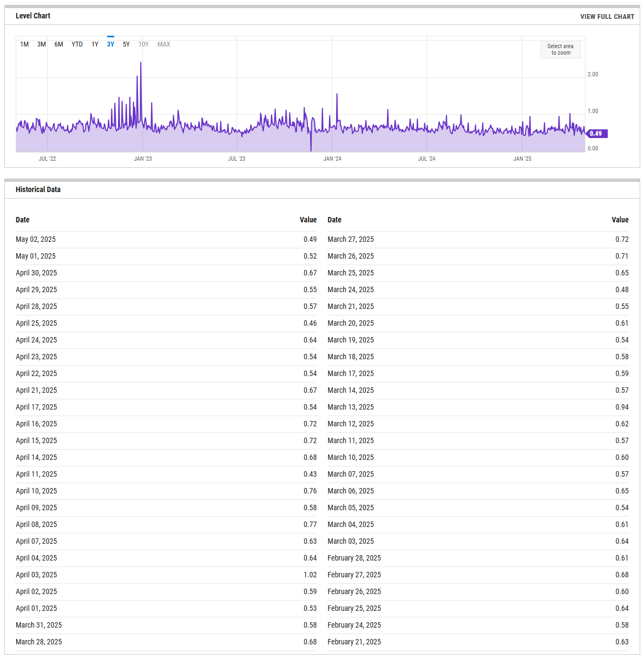Screen dimensions: 644x659
Task: Select the May 01, 2025 date
Action: click(36, 256)
